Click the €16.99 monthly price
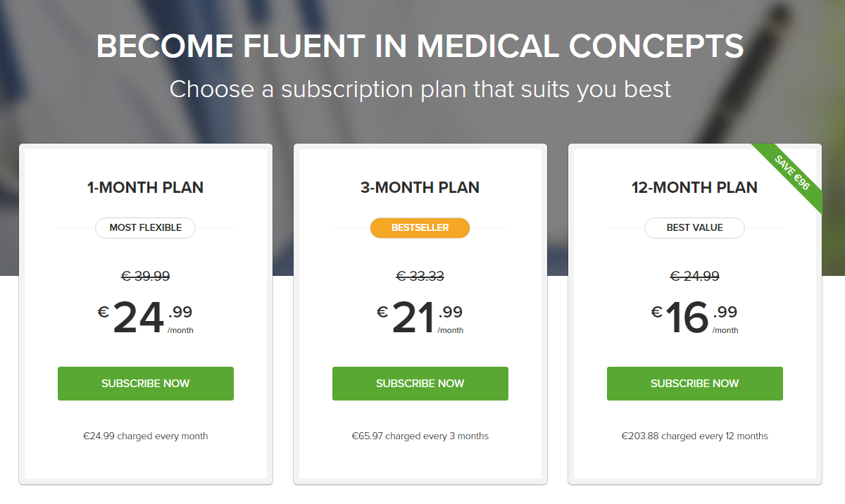Image resolution: width=845 pixels, height=504 pixels. 695,317
